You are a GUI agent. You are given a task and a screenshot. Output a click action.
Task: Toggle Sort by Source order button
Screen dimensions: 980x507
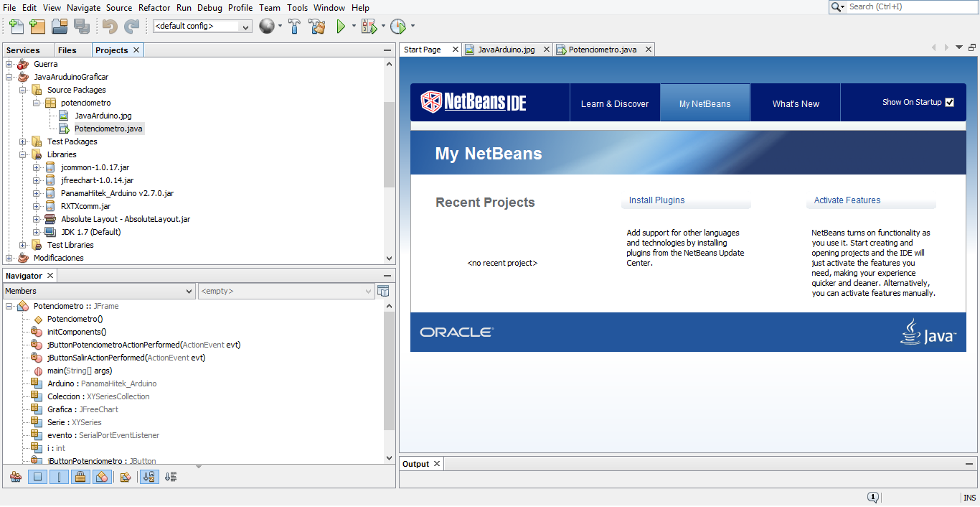[171, 476]
